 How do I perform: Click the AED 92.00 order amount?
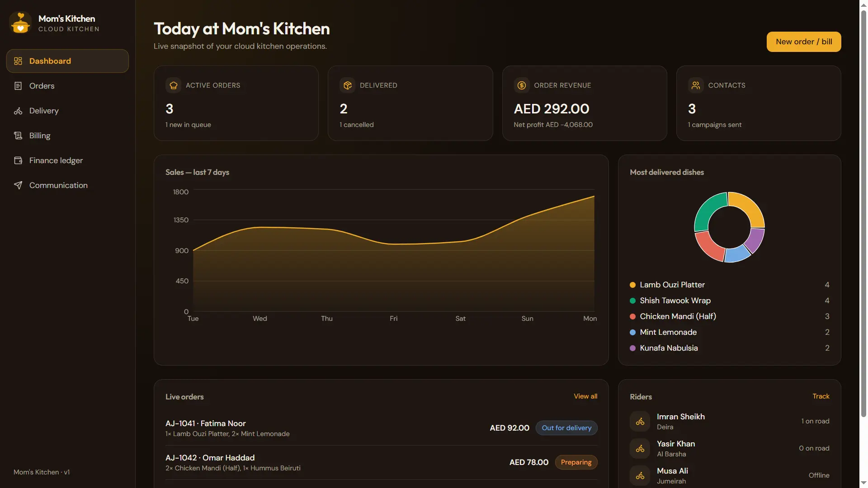click(509, 428)
